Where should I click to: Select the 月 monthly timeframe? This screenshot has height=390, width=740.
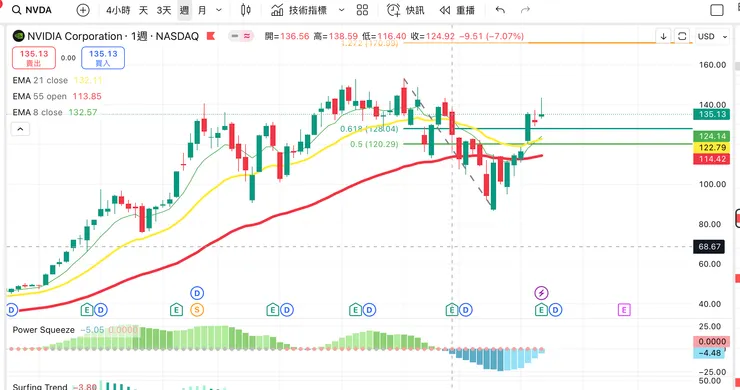click(x=202, y=10)
